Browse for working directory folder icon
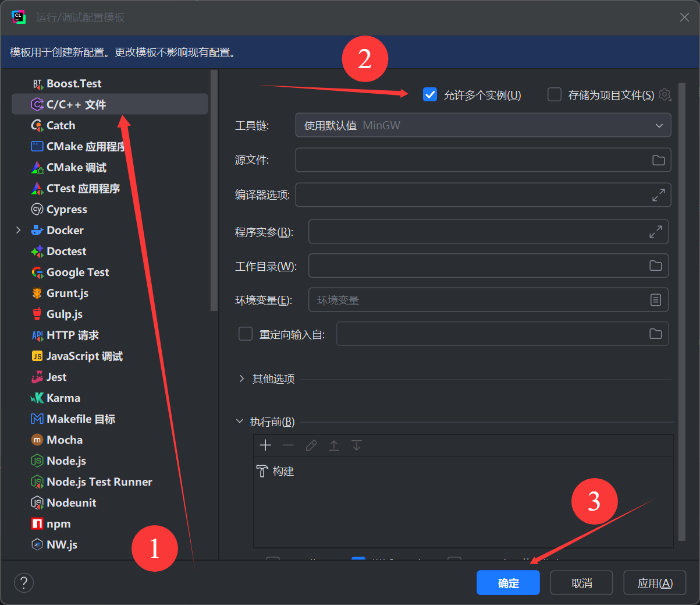This screenshot has height=605, width=700. click(x=656, y=266)
